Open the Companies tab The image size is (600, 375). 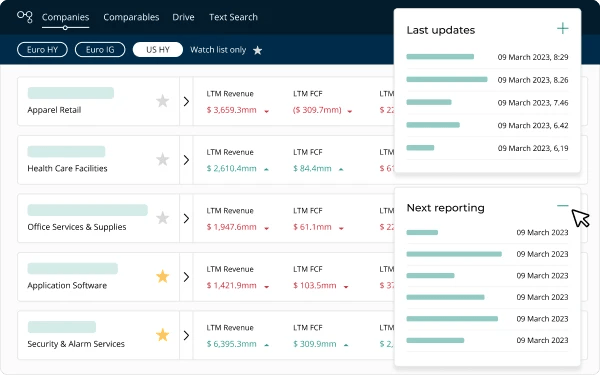65,17
